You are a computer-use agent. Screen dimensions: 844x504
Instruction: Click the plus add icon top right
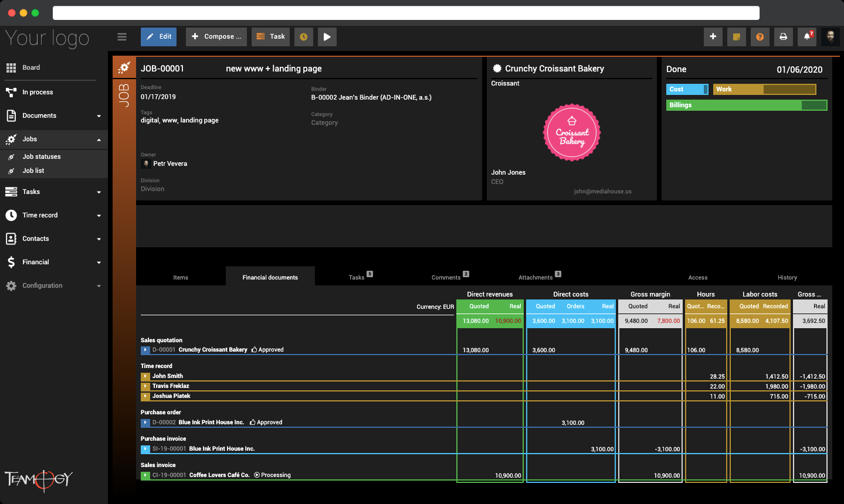click(x=713, y=37)
